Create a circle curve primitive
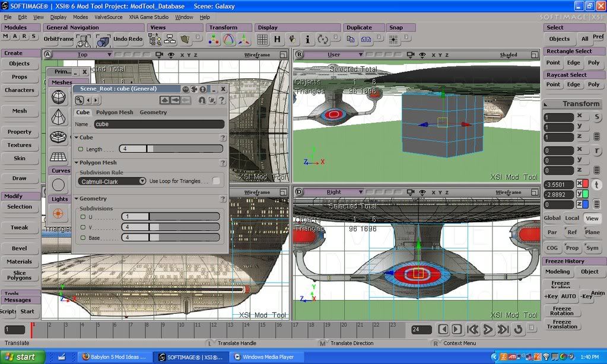 pos(59,185)
